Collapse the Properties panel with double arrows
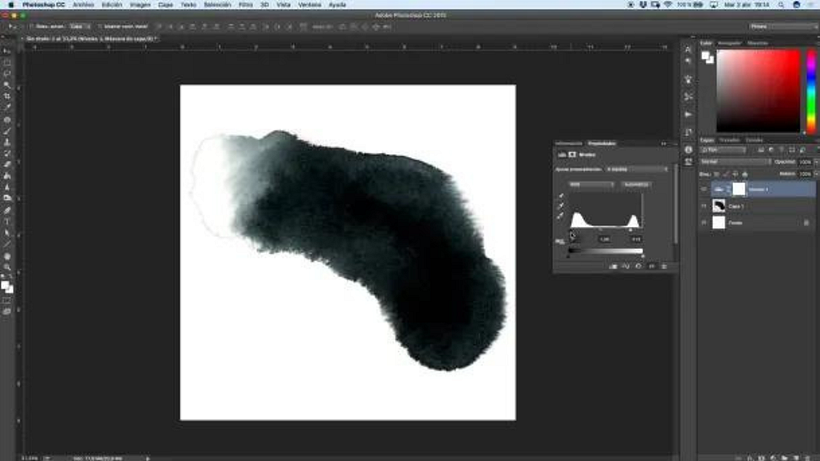820x461 pixels. 664,143
